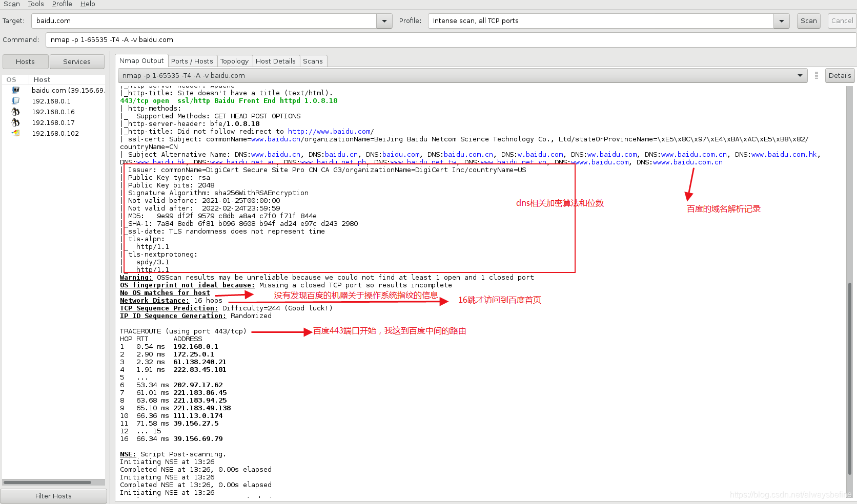This screenshot has width=857, height=504.
Task: Click the monitor OS icon for 192.168.0.1
Action: 15,101
